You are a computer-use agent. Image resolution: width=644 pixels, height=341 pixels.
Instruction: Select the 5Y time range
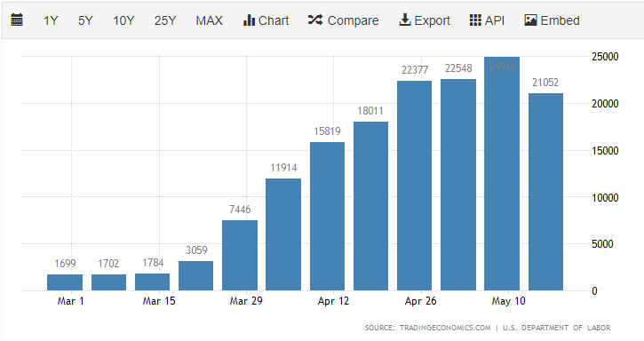tap(85, 20)
